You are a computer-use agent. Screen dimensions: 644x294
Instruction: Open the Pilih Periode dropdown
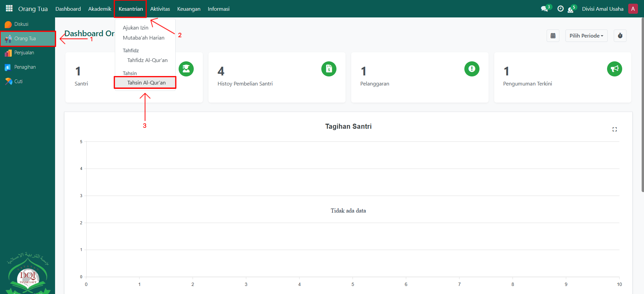coord(586,36)
